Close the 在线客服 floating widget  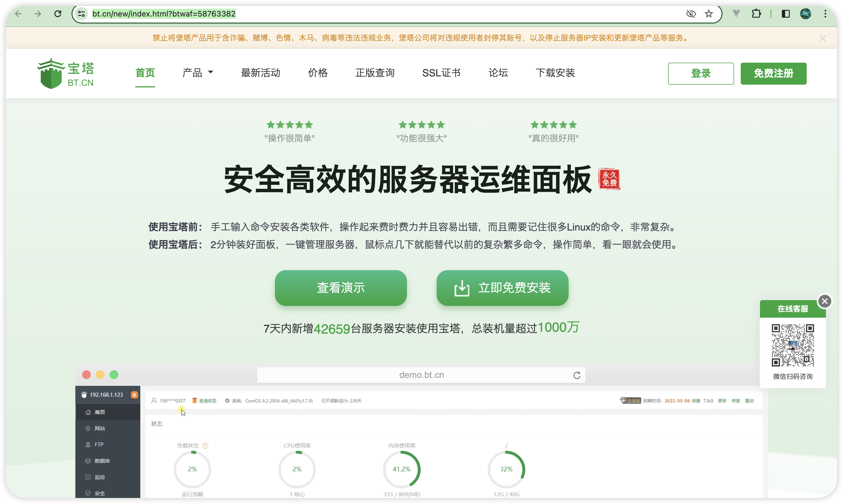(x=824, y=301)
